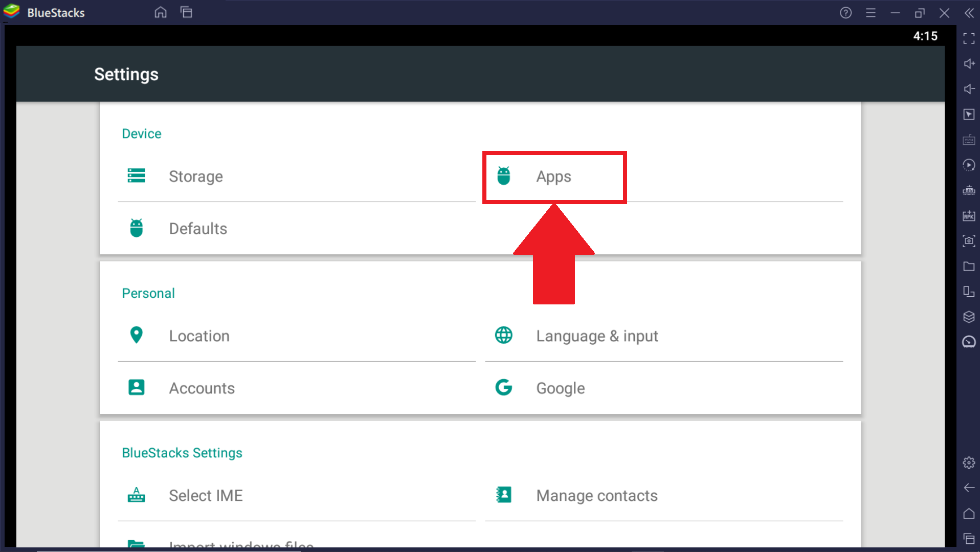The image size is (980, 552).
Task: Open Storage settings
Action: pos(196,176)
